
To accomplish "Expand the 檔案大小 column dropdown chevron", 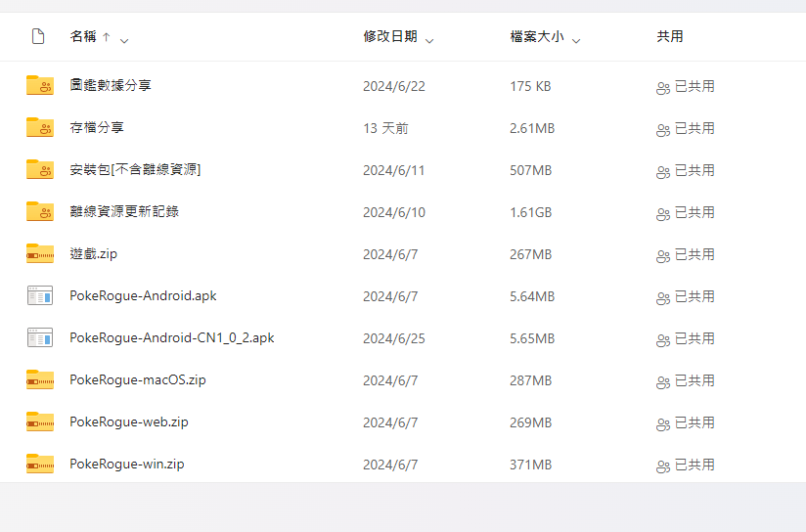I will click(x=576, y=40).
